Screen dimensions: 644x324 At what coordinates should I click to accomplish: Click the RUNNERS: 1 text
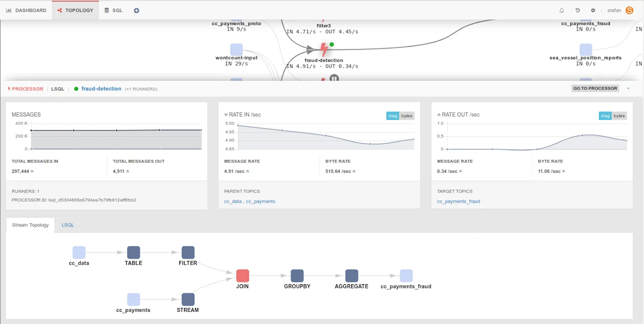point(26,191)
